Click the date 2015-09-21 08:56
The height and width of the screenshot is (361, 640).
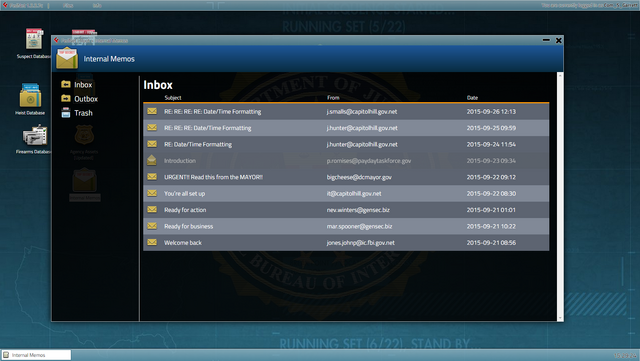pos(491,242)
